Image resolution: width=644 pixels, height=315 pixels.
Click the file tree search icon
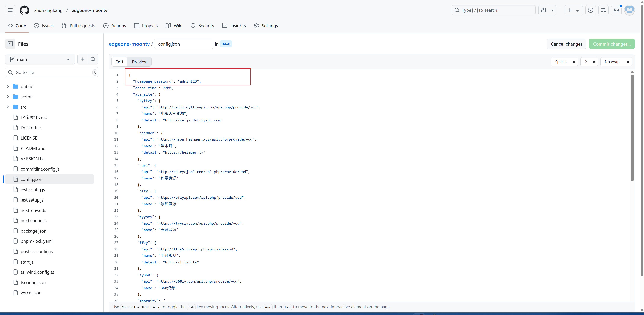pyautogui.click(x=93, y=59)
